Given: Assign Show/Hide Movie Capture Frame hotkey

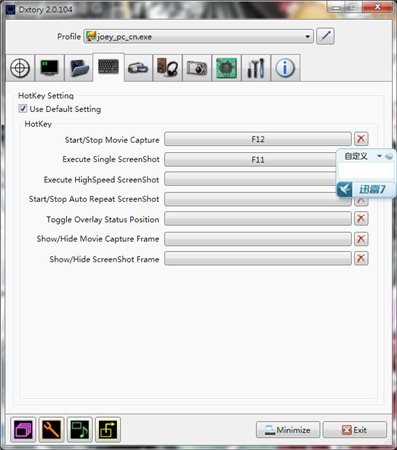Looking at the screenshot, I should (x=258, y=239).
